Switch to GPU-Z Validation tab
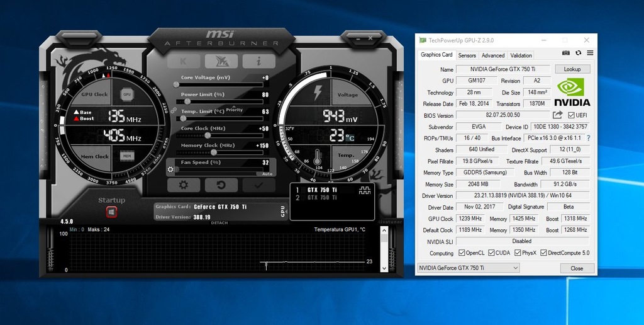 click(x=521, y=55)
